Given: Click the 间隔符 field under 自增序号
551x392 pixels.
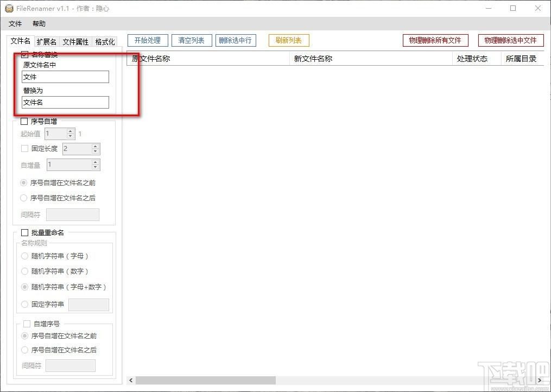Looking at the screenshot, I should click(71, 365).
